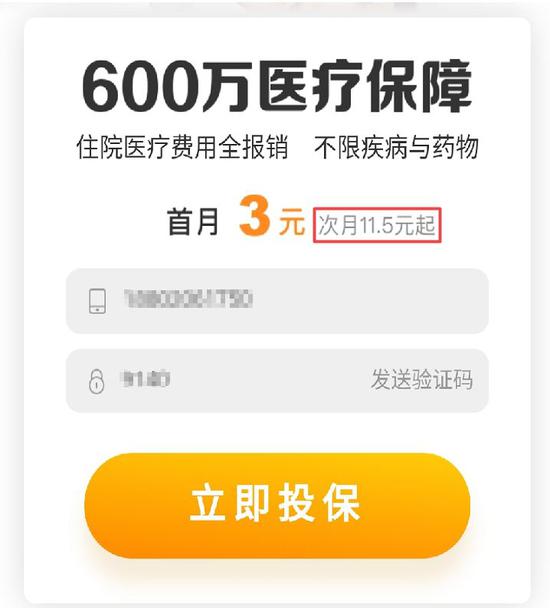Click the large orange 3 digit
The height and width of the screenshot is (608, 550).
click(x=254, y=216)
